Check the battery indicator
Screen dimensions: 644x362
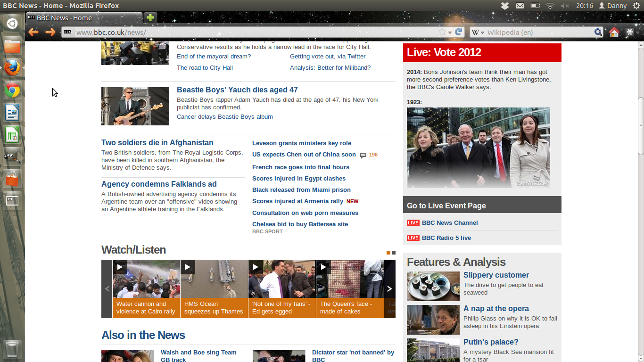[x=535, y=6]
